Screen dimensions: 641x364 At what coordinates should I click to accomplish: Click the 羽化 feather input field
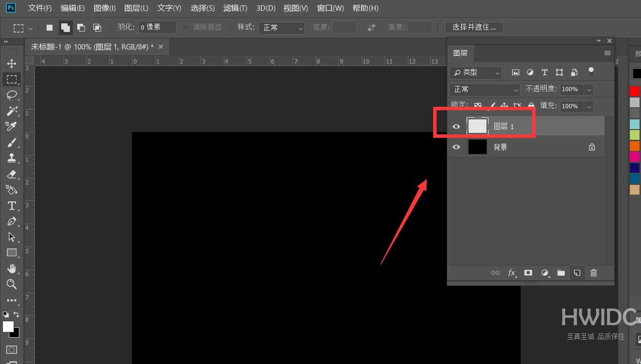point(157,27)
